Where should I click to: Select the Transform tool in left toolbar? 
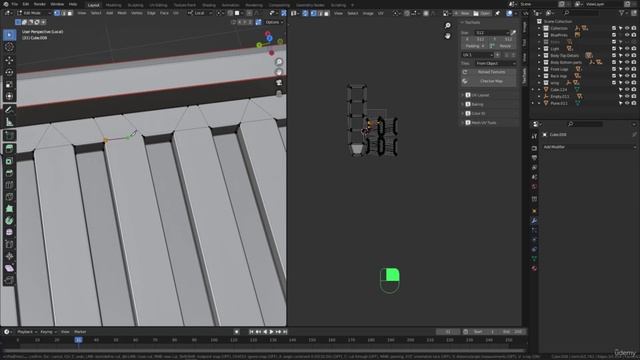point(9,96)
